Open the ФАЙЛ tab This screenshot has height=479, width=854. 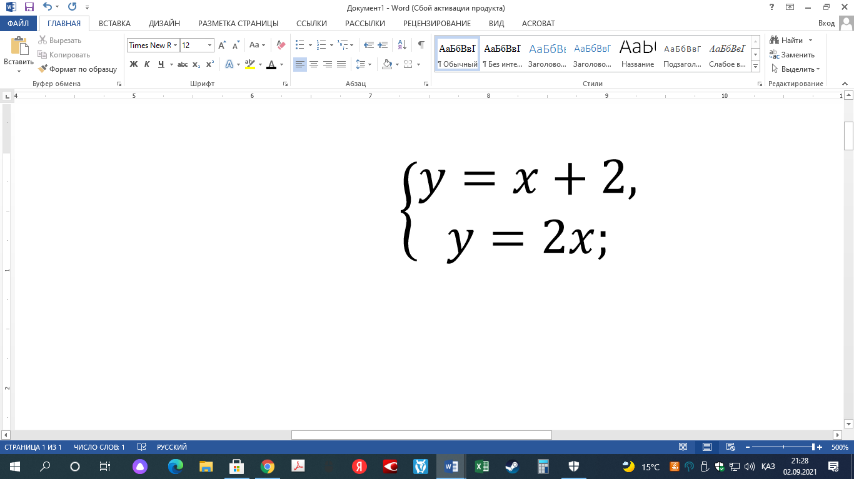coord(18,23)
